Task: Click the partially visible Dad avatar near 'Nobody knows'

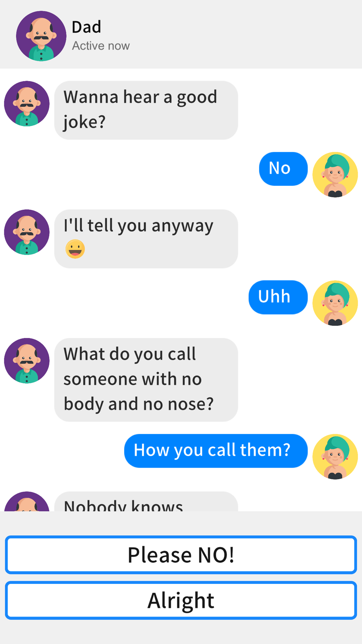Action: (x=27, y=501)
